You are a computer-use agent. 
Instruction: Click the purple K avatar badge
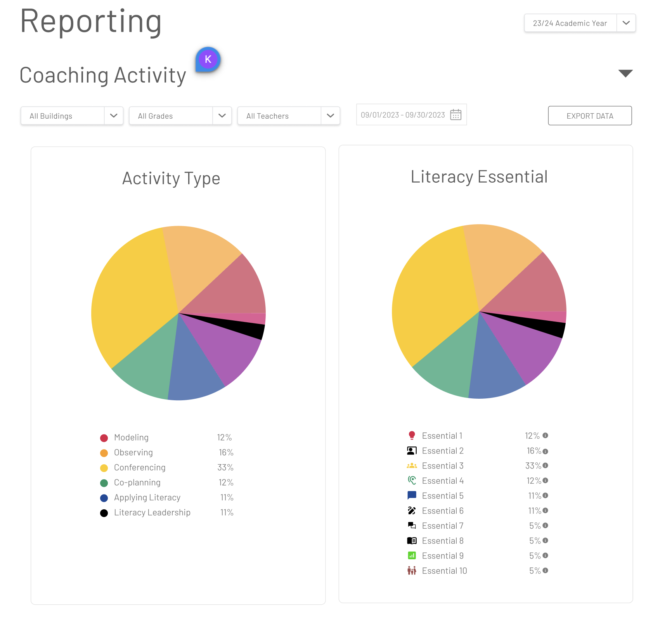208,59
